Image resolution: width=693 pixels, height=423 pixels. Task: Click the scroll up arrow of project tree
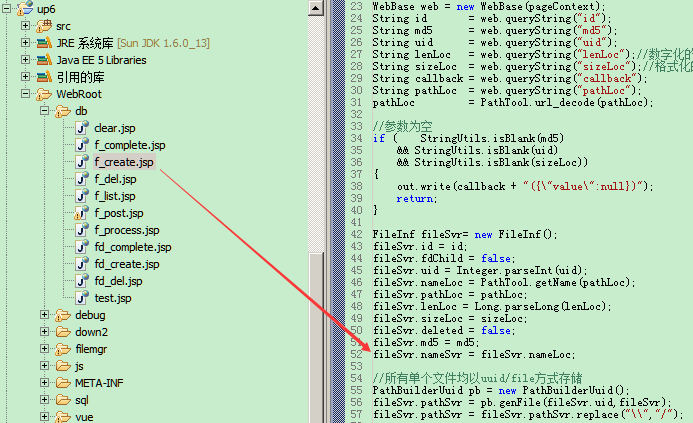[316, 8]
